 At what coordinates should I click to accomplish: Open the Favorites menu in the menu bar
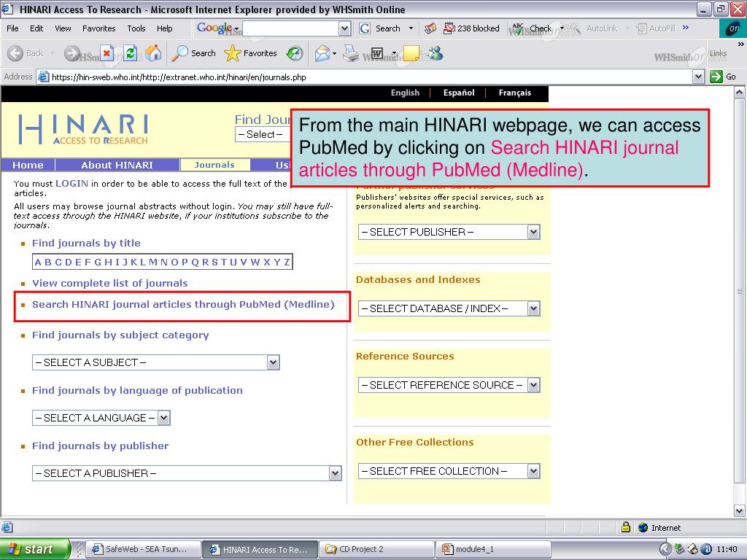(98, 28)
